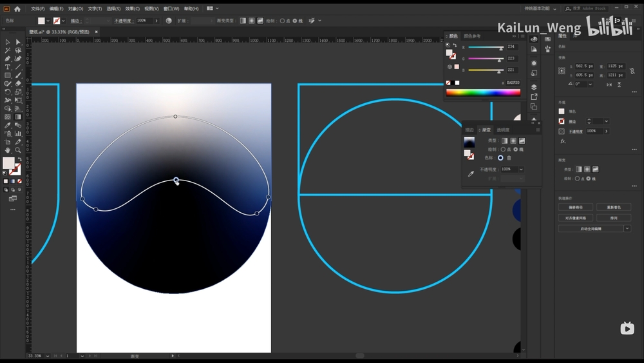Choose the Column Graph tool
Image resolution: width=644 pixels, height=363 pixels.
(x=18, y=133)
